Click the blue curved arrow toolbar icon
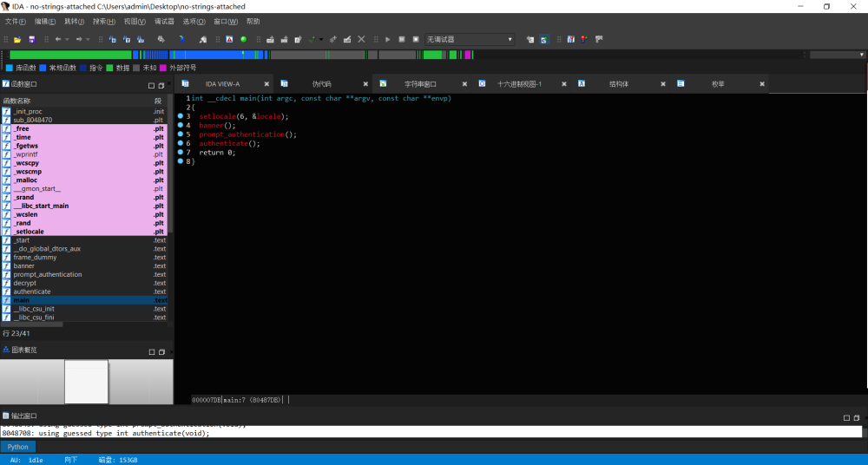 click(x=181, y=39)
